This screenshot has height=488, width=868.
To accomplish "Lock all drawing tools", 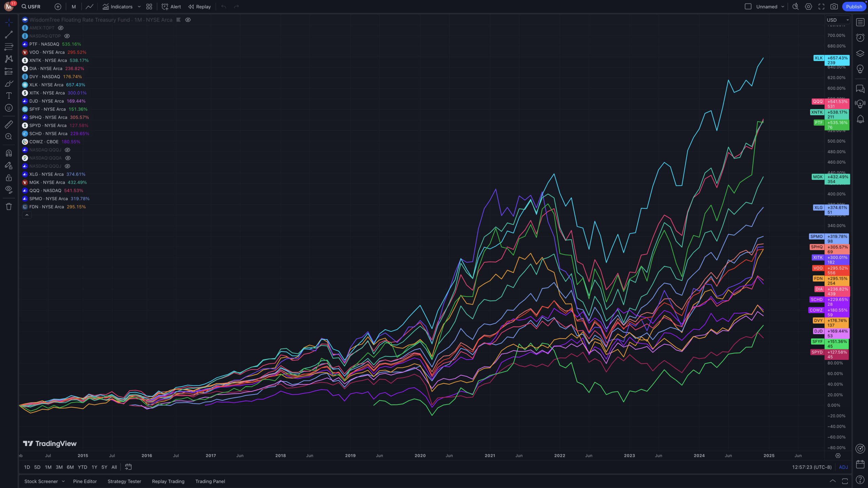I will coord(9,178).
